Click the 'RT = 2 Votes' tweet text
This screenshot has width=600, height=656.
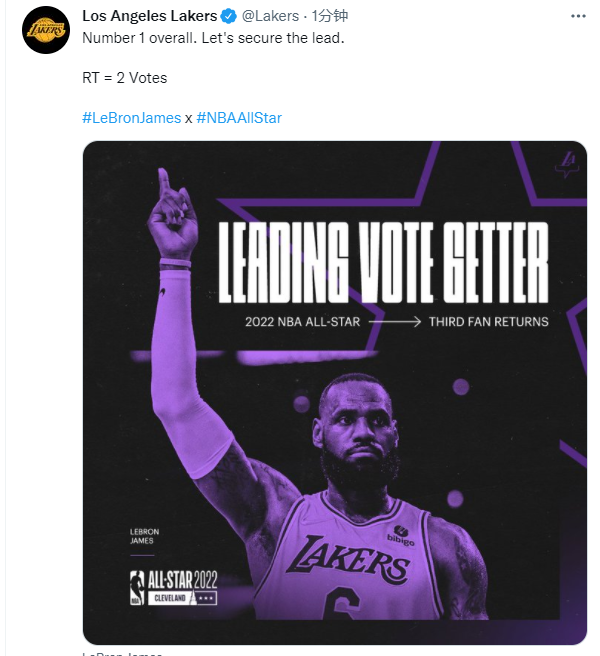pos(125,78)
